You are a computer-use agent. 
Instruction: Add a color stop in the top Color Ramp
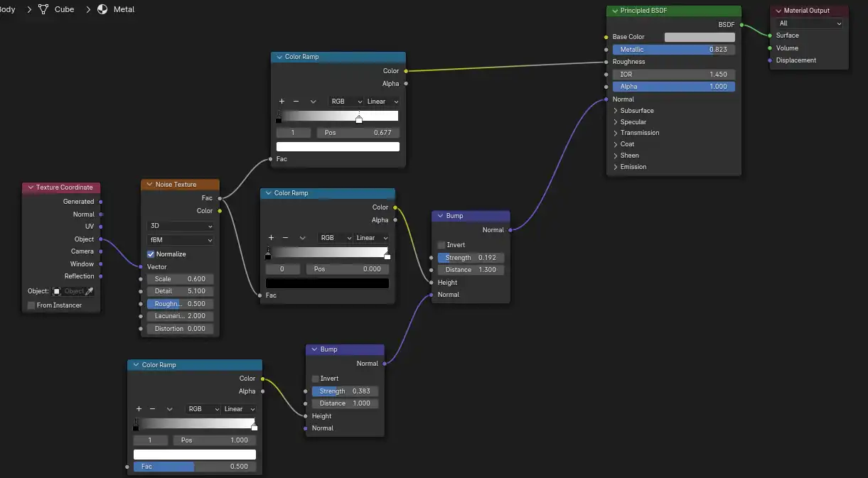coord(281,101)
